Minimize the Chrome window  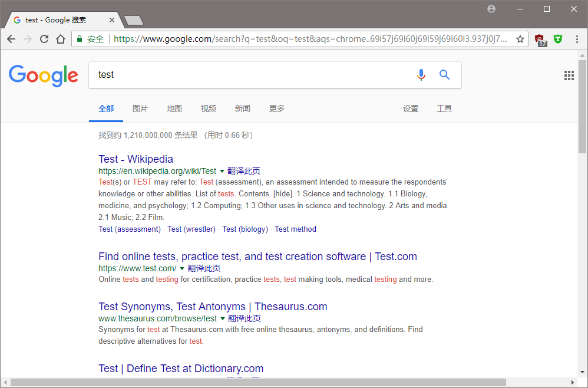520,9
